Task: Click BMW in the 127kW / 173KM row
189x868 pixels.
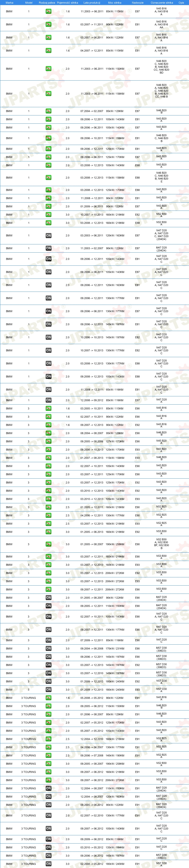Action: [9, 441]
